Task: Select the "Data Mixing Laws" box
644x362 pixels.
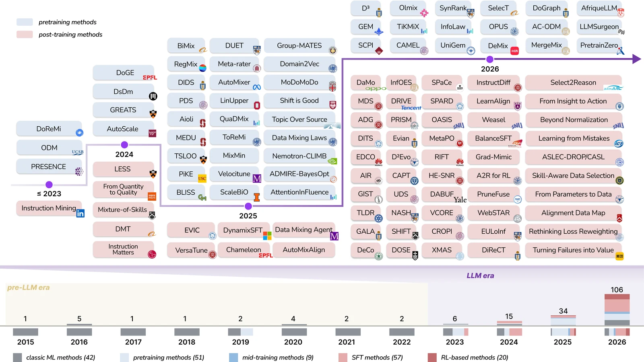Action: [x=299, y=138]
